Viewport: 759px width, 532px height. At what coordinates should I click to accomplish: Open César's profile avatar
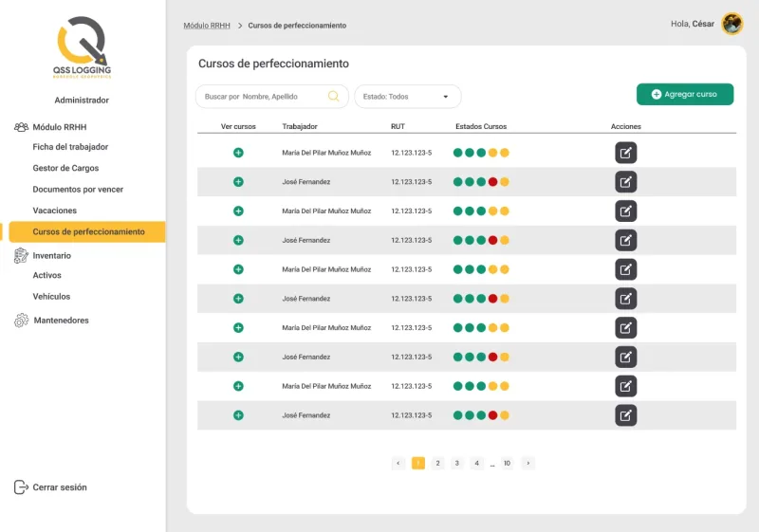click(x=731, y=24)
